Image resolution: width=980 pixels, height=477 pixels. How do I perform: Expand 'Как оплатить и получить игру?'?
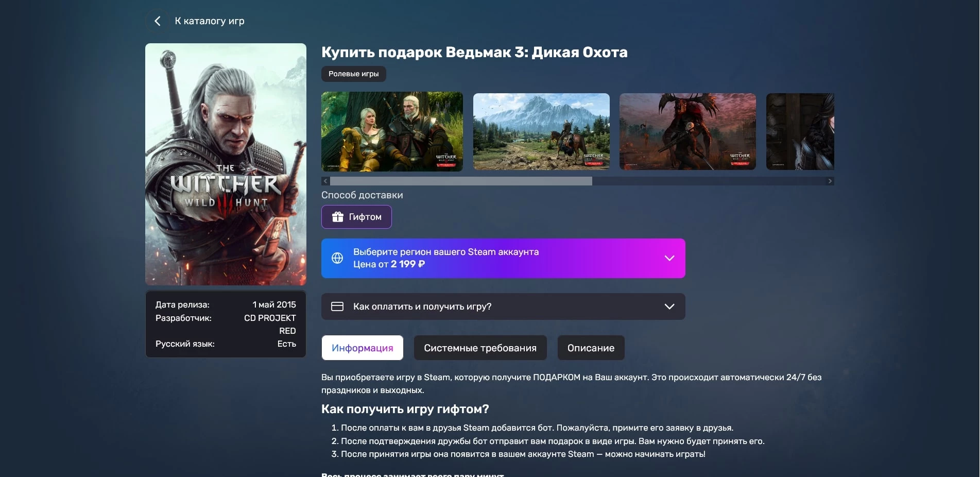503,306
